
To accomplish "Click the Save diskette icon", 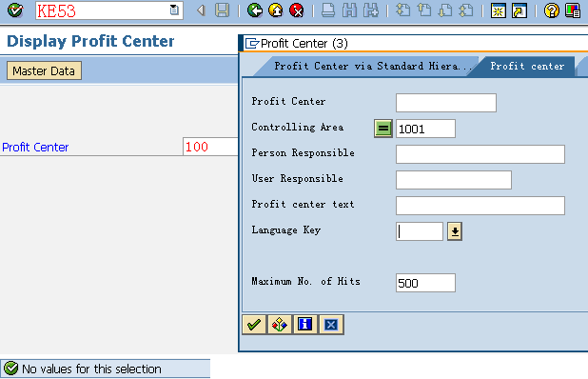I will [x=222, y=10].
